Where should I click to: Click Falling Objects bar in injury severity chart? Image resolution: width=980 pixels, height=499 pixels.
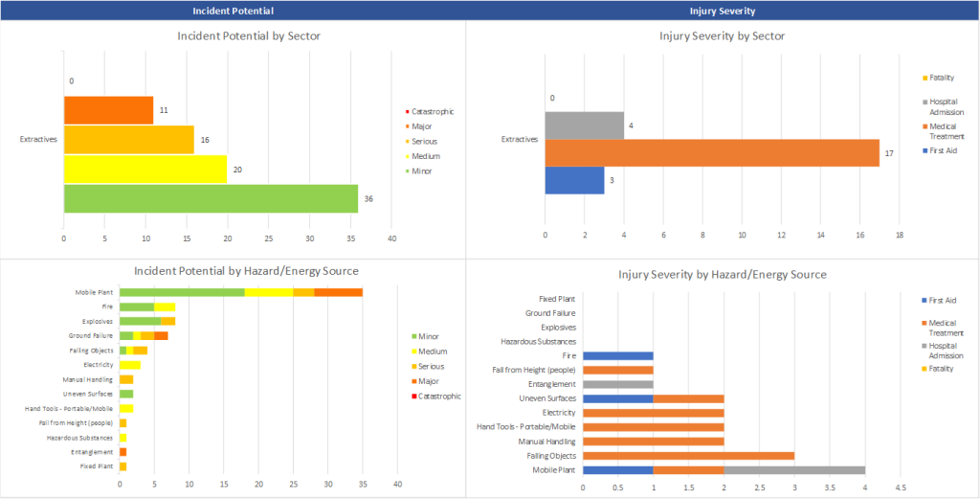click(689, 456)
